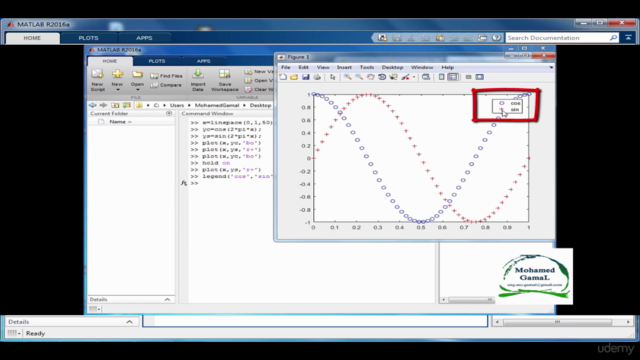The image size is (640, 360).
Task: Click Open Variable in inner MATLAB ribbon
Action: click(x=259, y=80)
